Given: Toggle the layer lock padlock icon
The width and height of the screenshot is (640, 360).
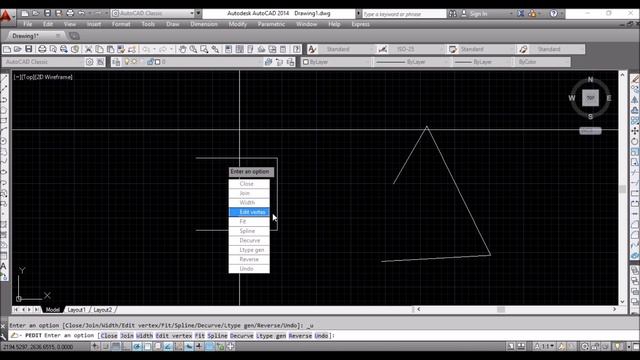Looking at the screenshot, I should pos(150,62).
